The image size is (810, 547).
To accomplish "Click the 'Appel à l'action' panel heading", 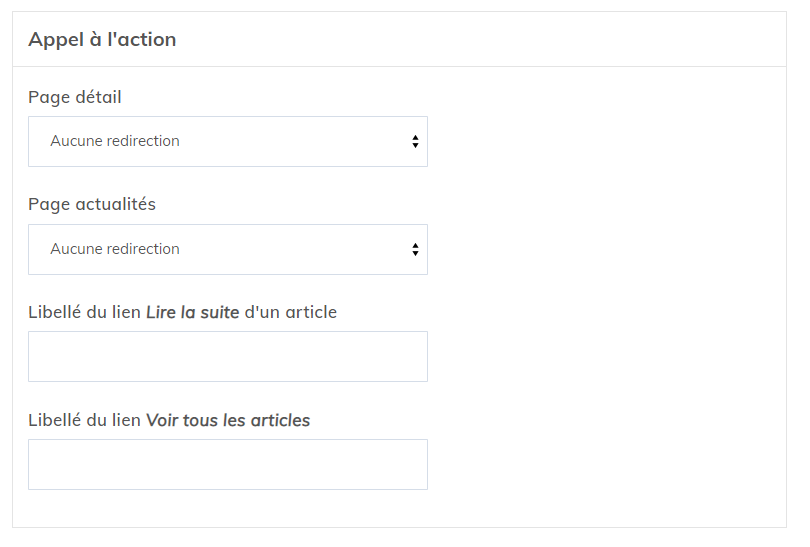I will coord(102,40).
